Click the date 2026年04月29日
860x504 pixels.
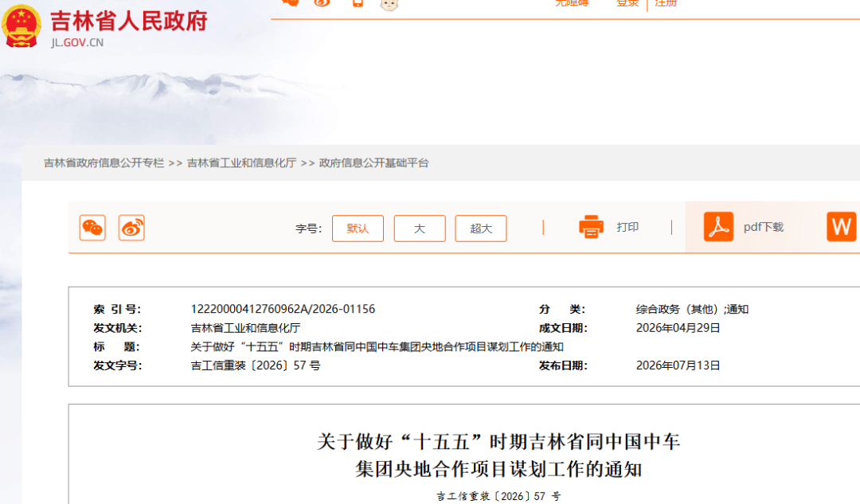click(678, 328)
